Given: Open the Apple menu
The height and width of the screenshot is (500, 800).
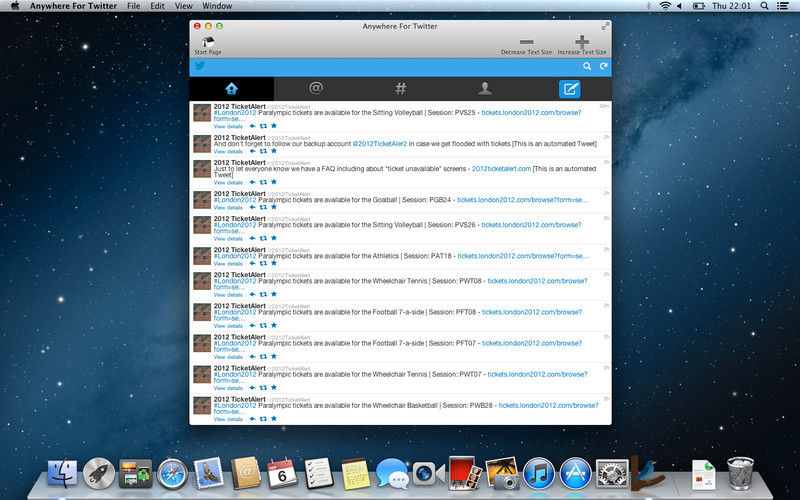Looking at the screenshot, I should point(15,6).
